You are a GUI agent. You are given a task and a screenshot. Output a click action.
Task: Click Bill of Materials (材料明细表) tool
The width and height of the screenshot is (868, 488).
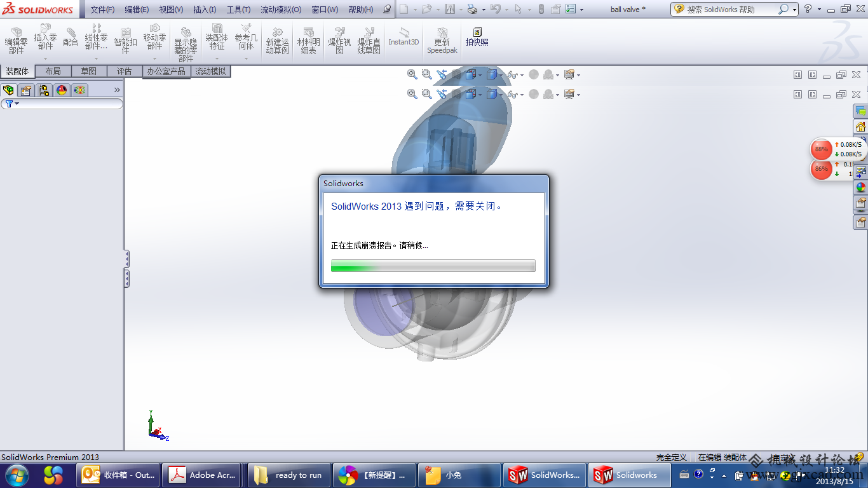[x=309, y=41]
